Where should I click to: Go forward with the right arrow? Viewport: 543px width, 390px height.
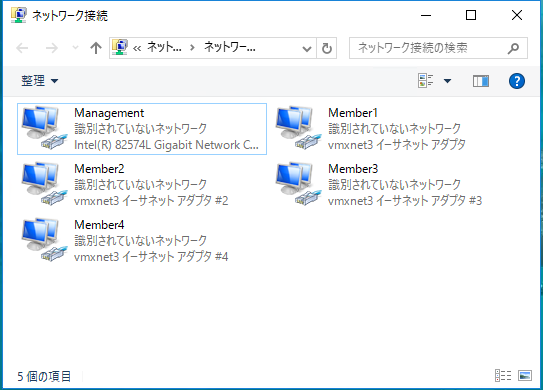52,48
